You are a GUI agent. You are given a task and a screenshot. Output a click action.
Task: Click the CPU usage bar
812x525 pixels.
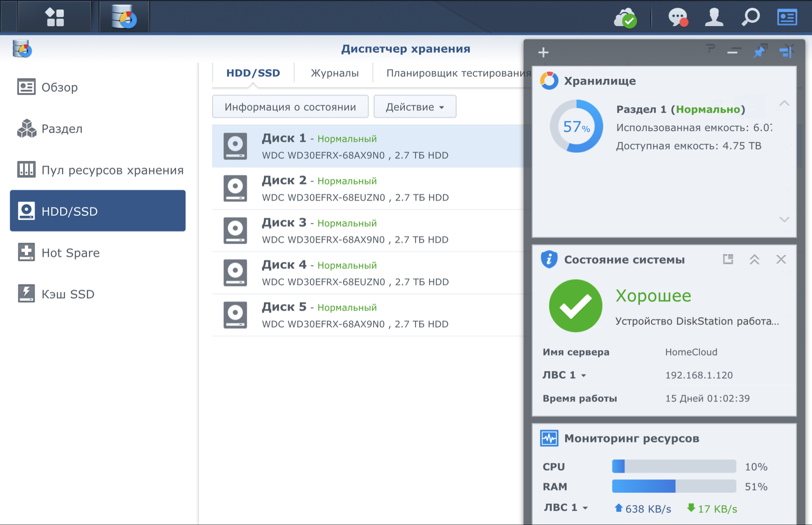pos(674,466)
